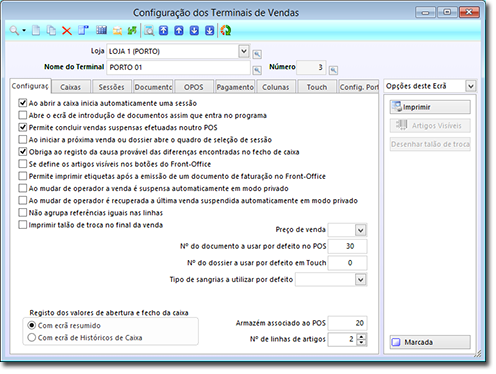Viewport: 496px width, 374px height.
Task: Minimize the Configuração dos Terminais window
Action: click(425, 12)
